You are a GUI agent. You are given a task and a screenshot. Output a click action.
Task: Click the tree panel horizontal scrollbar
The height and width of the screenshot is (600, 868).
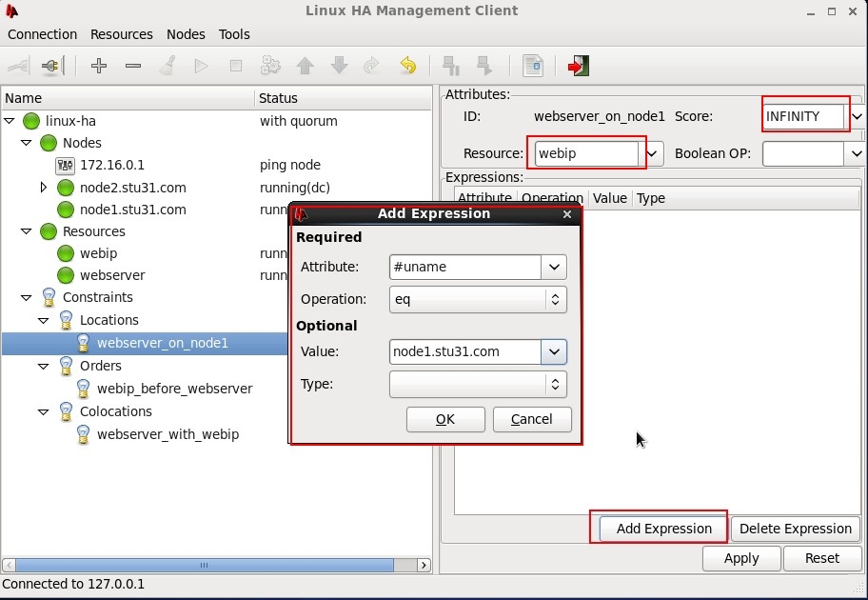(x=205, y=565)
